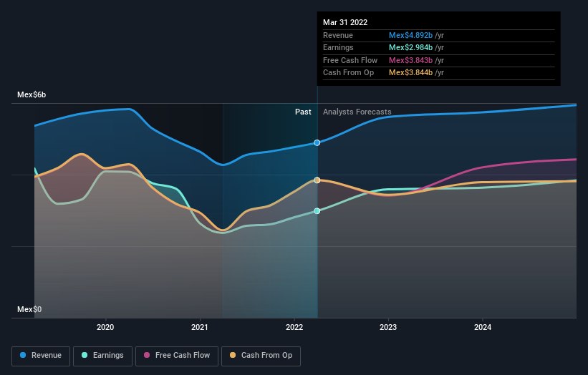This screenshot has height=375, width=588.
Task: Click the 'Analysts Forecasts' label
Action: click(x=357, y=112)
